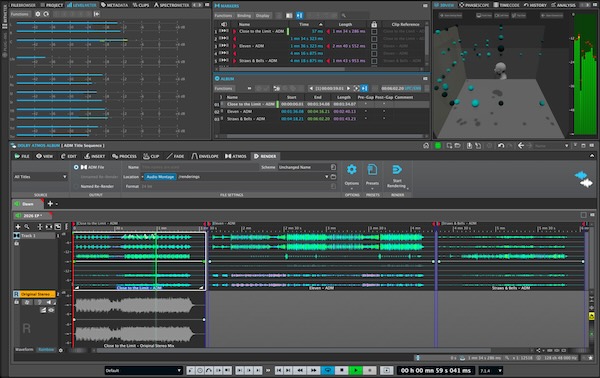Click the Stop transport button
The width and height of the screenshot is (600, 378).
click(342, 370)
